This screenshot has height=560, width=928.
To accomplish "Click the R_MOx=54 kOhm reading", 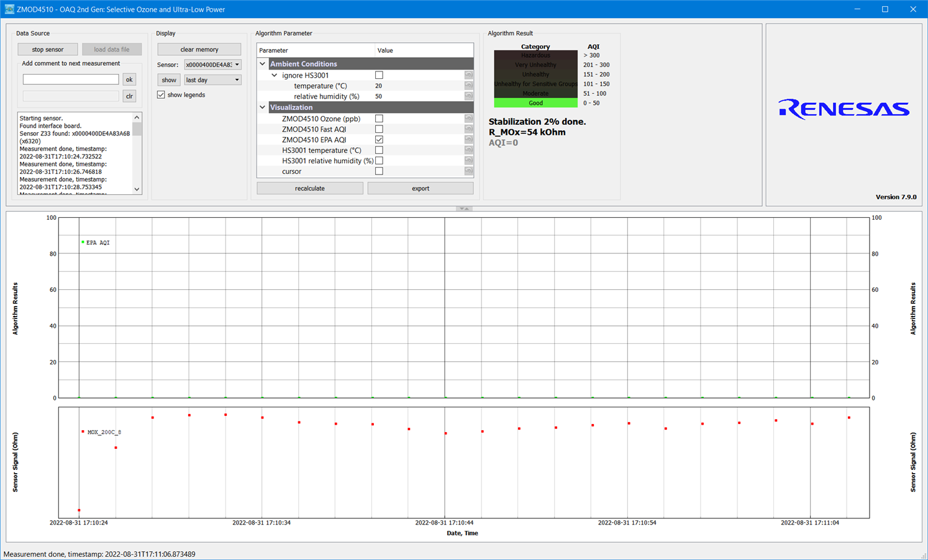I will point(527,132).
